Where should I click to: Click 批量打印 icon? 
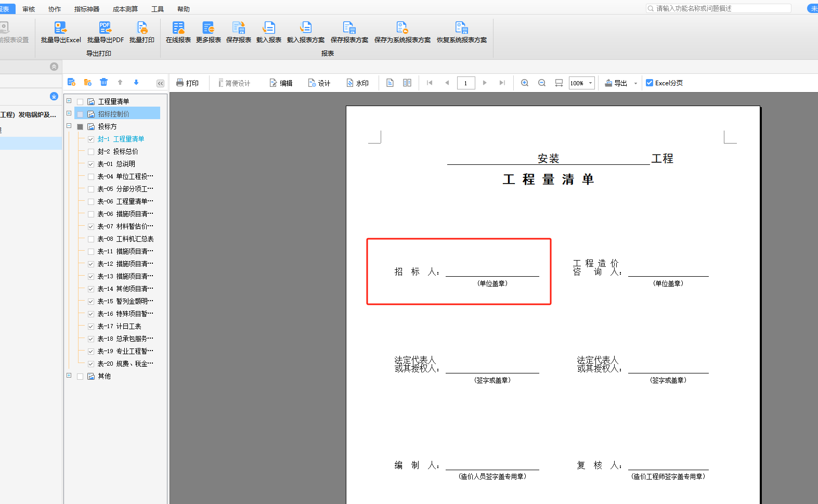click(141, 28)
